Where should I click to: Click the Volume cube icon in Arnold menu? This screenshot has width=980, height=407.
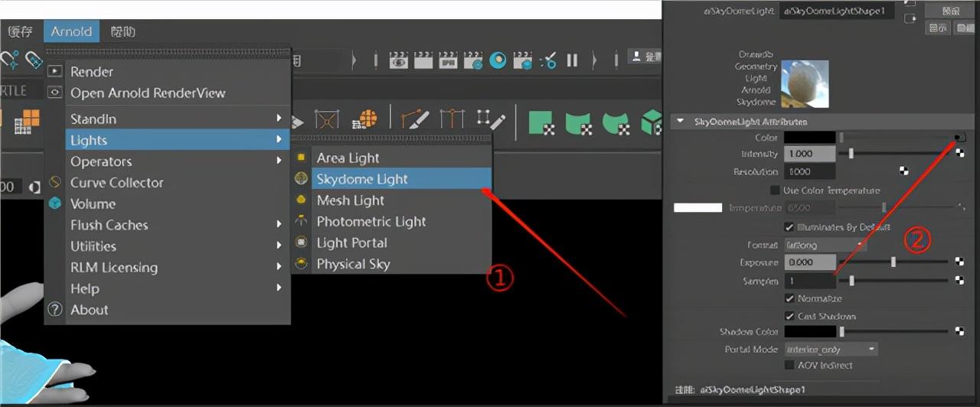point(54,203)
